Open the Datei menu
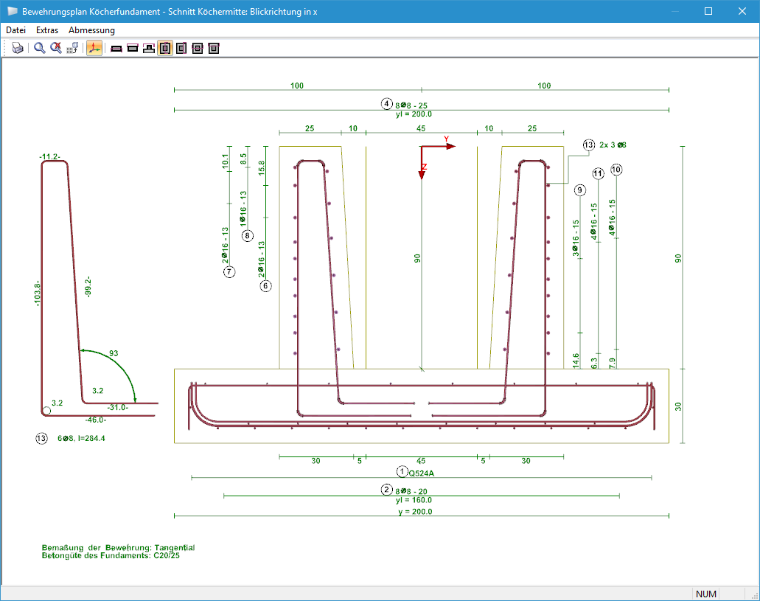The width and height of the screenshot is (760, 601). (16, 30)
